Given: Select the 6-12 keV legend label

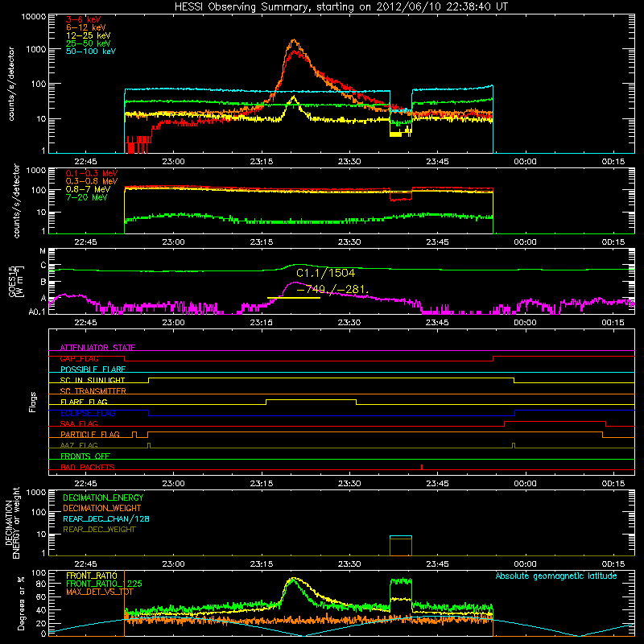Looking at the screenshot, I should coord(85,27).
